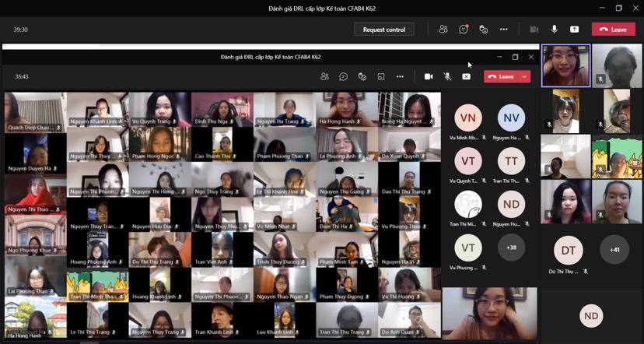
Task: Toggle the microphone in the top meeting toolbar
Action: [x=555, y=30]
